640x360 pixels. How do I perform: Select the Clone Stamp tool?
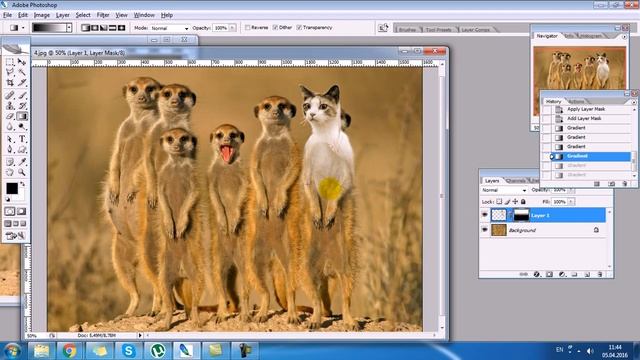pos(10,106)
